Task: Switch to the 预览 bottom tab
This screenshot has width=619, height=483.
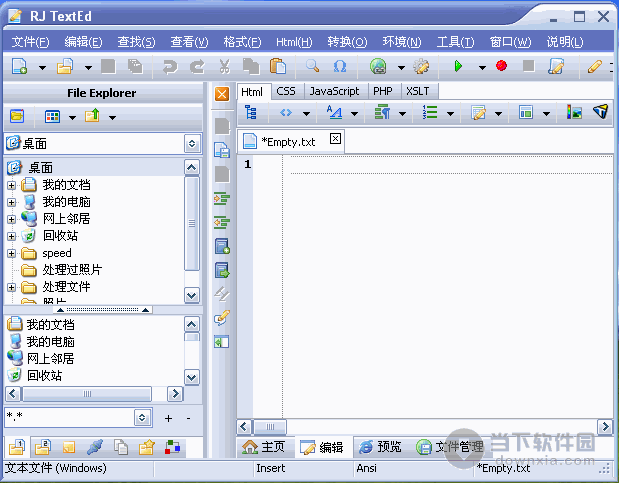Action: click(x=380, y=447)
